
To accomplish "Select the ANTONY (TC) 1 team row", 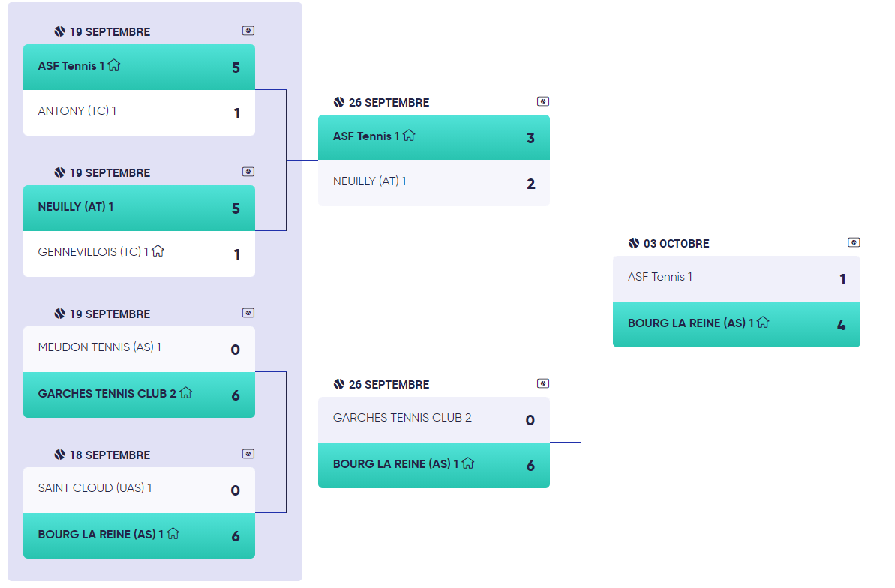I will [139, 112].
